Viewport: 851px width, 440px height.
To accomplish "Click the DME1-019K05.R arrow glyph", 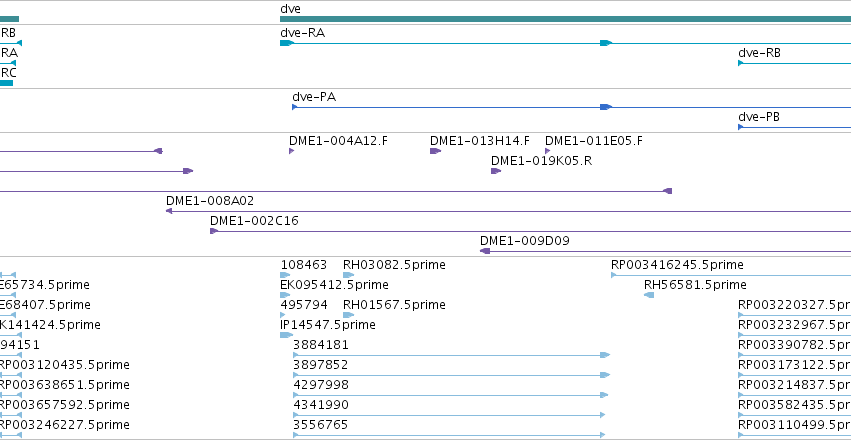I will click(496, 171).
